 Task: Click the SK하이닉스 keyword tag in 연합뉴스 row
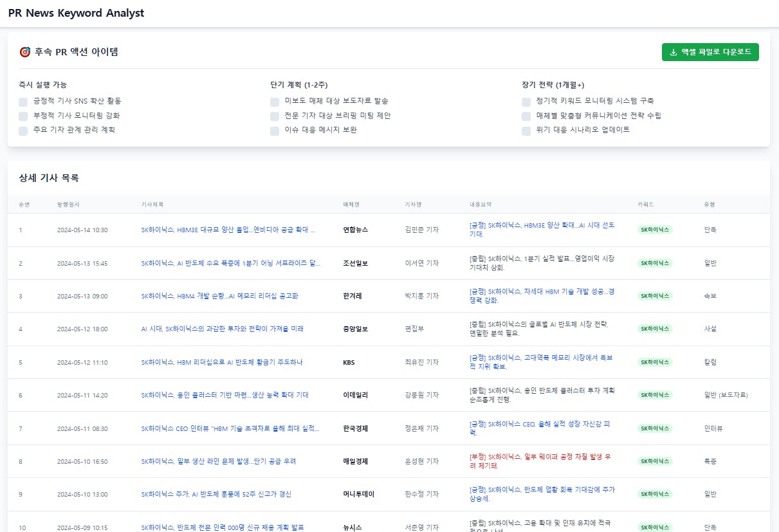tap(655, 230)
